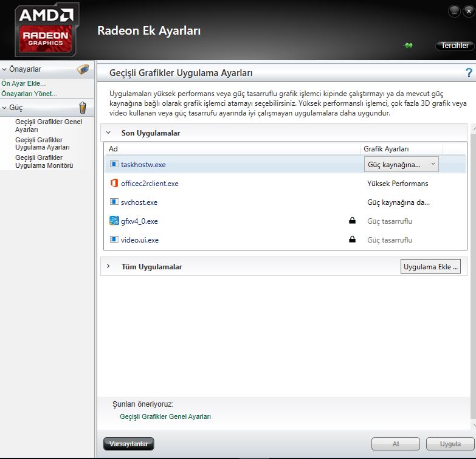The width and height of the screenshot is (476, 459).
Task: Click the AMD Radeon Graphics logo
Action: tap(47, 30)
